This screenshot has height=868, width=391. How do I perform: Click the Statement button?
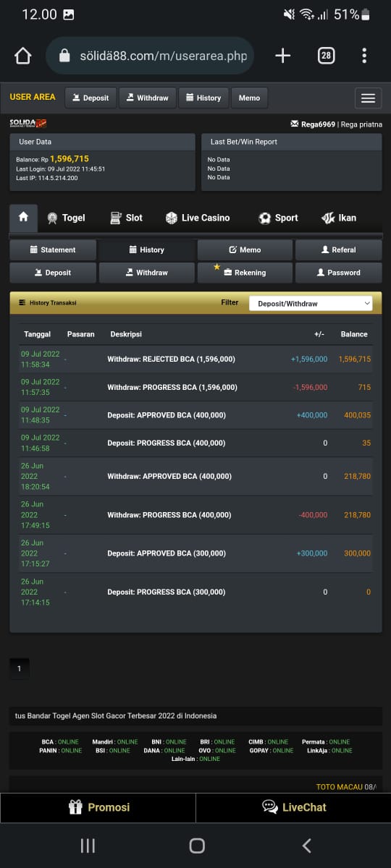tap(53, 250)
